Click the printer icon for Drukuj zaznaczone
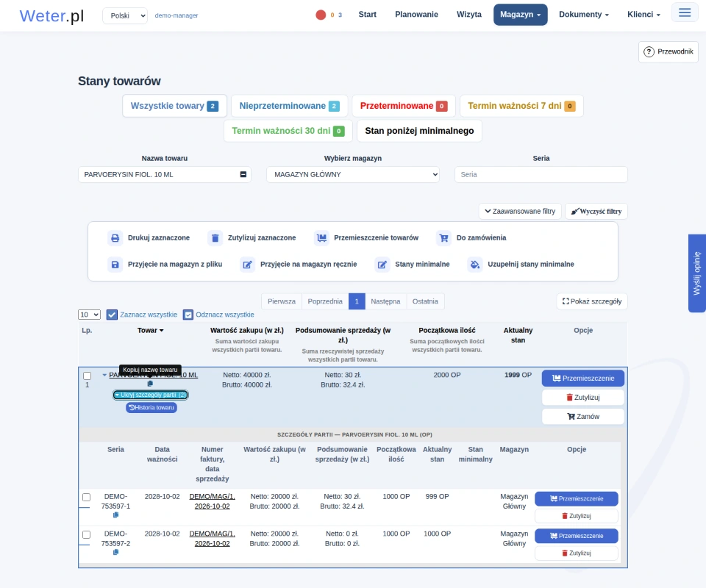Image resolution: width=706 pixels, height=588 pixels. pos(115,238)
